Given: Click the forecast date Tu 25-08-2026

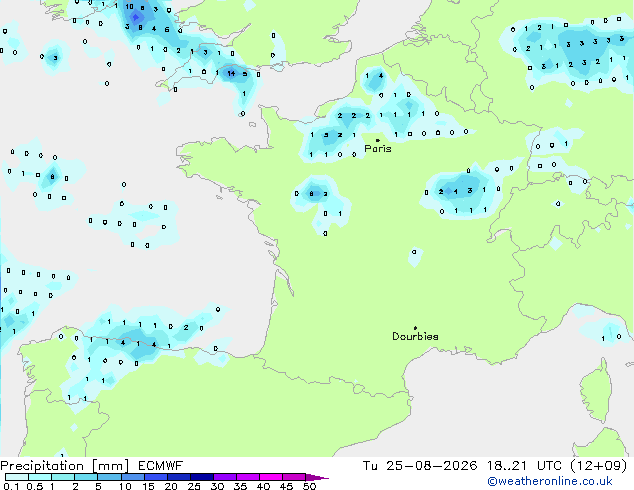Looking at the screenshot, I should (420, 466).
